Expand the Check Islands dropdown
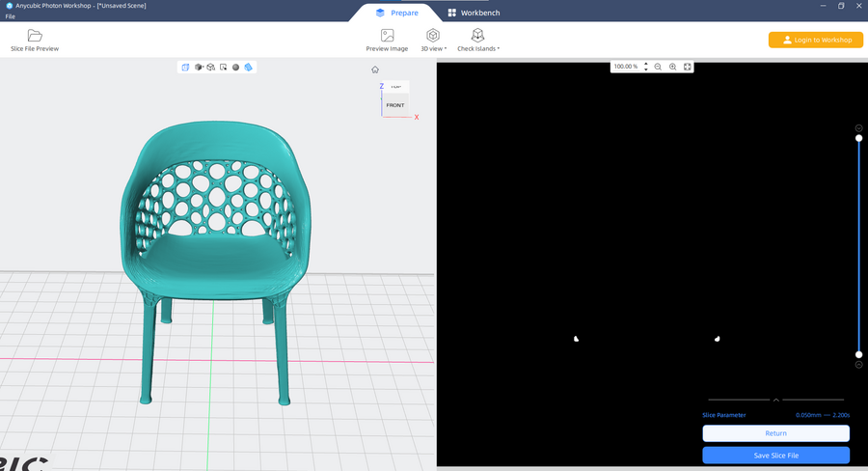 [x=477, y=40]
